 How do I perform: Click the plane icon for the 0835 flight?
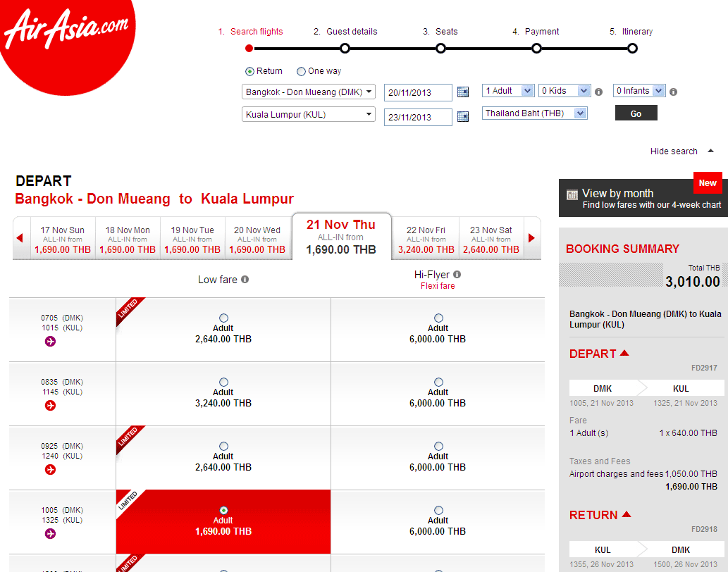point(50,406)
